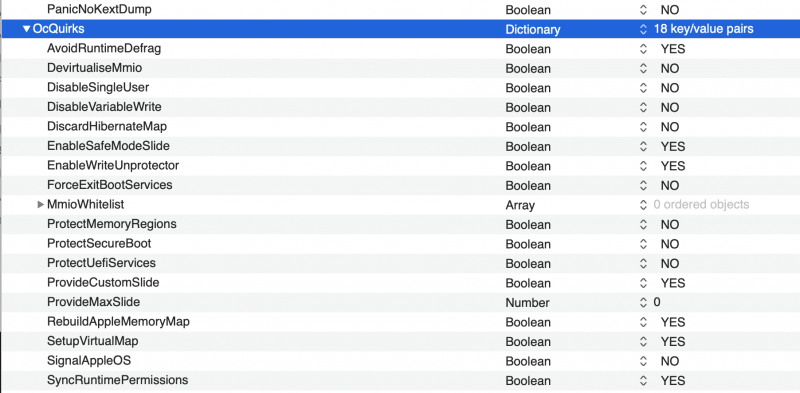Edit the ProvideMaxSlide number value 0
The height and width of the screenshot is (393, 800).
(x=657, y=302)
